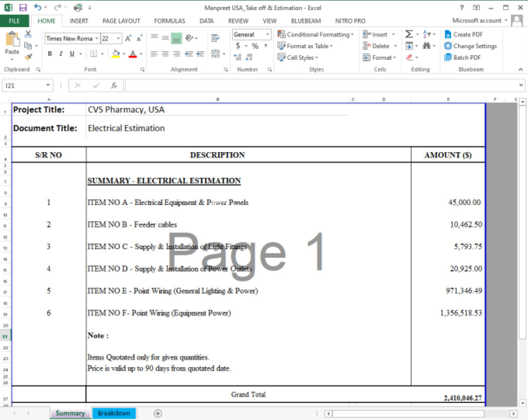Open the General number format dropdown
Viewport: 528px width, 420px height.
[267, 34]
